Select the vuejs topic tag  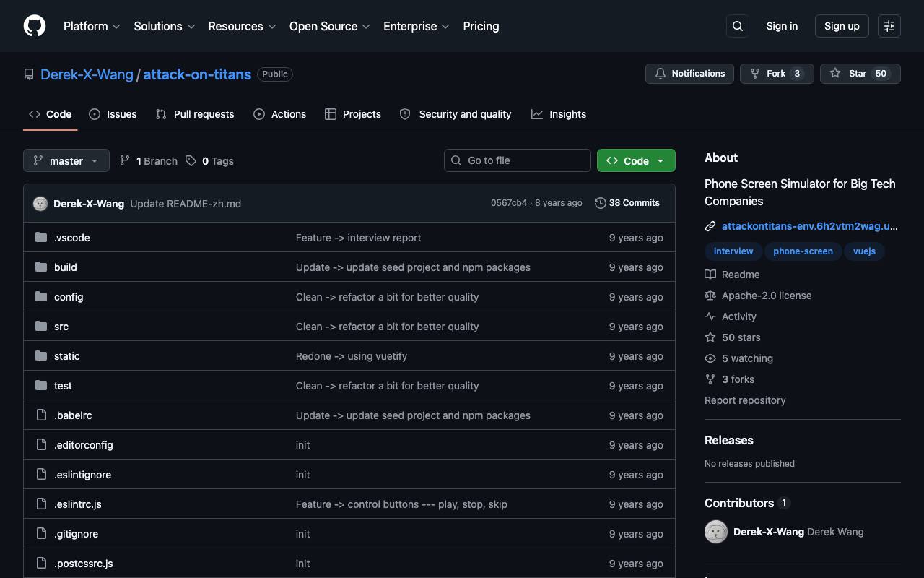coord(864,251)
